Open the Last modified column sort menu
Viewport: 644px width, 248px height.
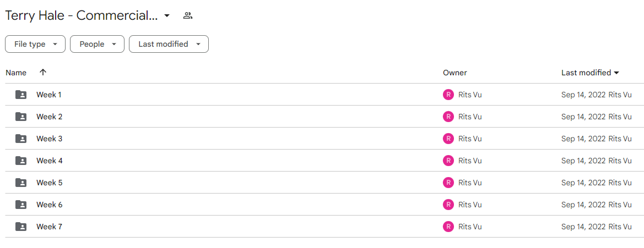coord(590,73)
